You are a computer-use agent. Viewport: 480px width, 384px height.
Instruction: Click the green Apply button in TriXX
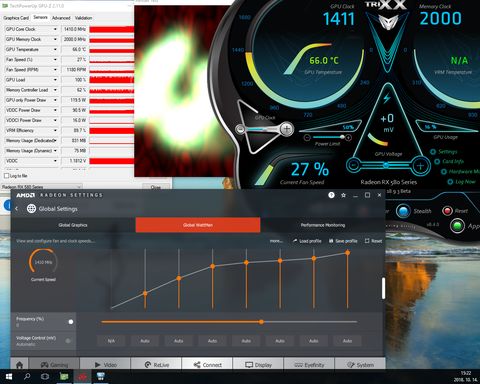457,226
